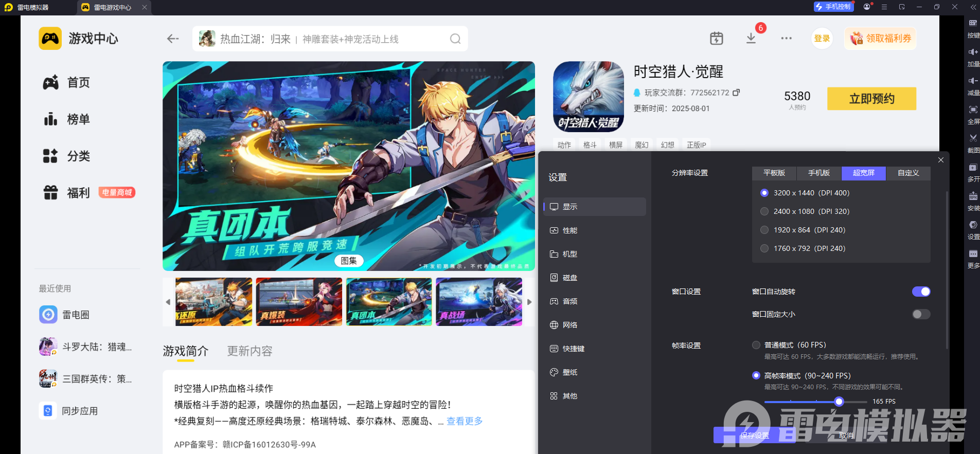Collapse the right toolbar with double chevron
The height and width of the screenshot is (454, 980).
(x=973, y=7)
